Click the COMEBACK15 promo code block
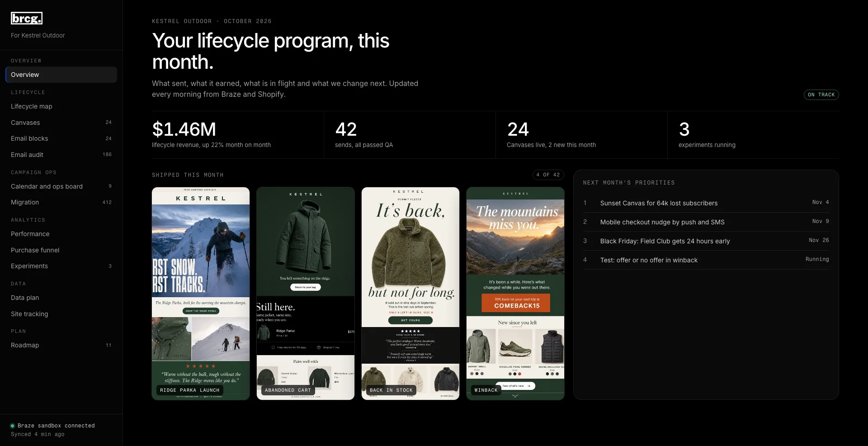This screenshot has height=446, width=868. (x=516, y=303)
